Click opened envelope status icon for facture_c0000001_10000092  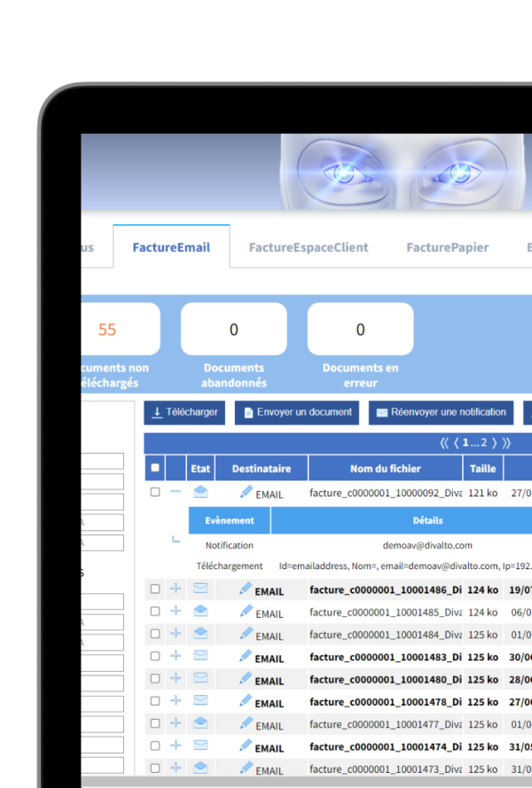200,491
